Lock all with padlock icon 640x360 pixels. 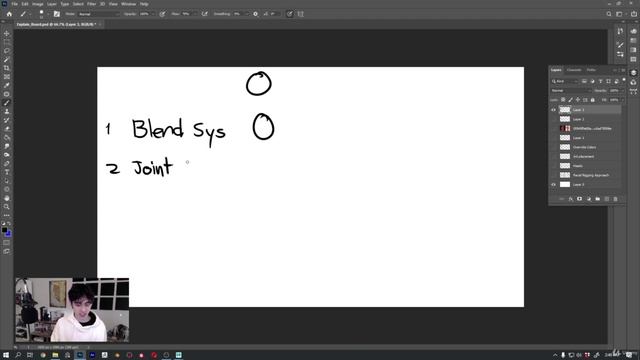tap(593, 100)
